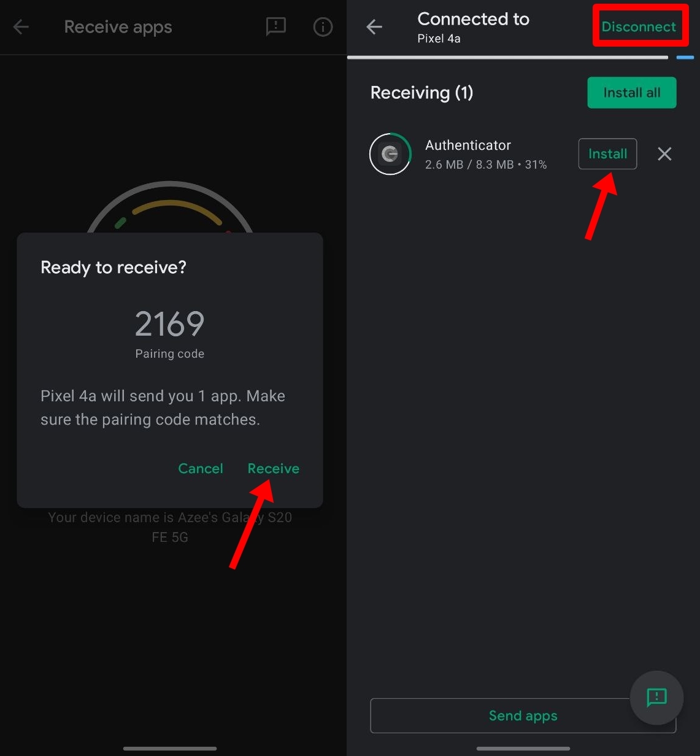Tap Receive in the pairing dialog
Screen dimensions: 700x756
click(x=274, y=468)
